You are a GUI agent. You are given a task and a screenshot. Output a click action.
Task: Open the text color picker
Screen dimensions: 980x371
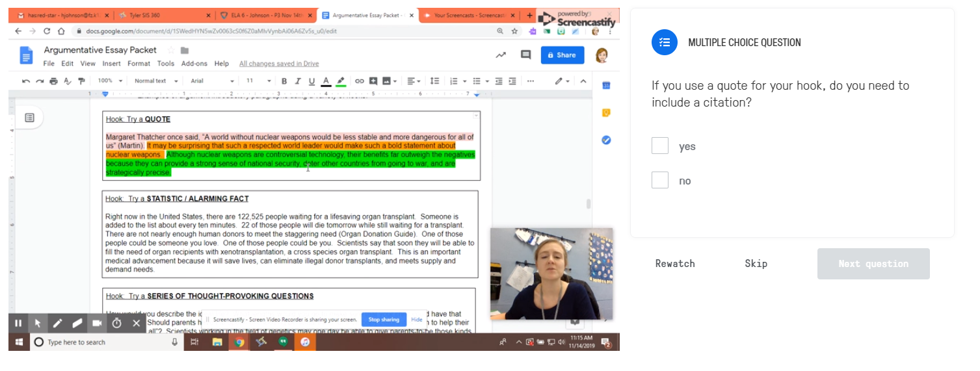click(x=326, y=81)
